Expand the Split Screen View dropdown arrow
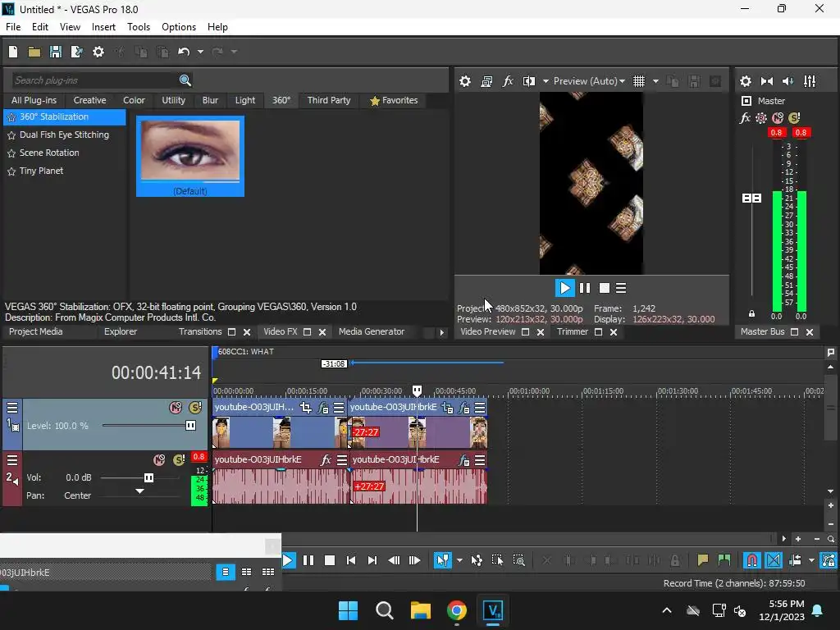 coord(546,81)
